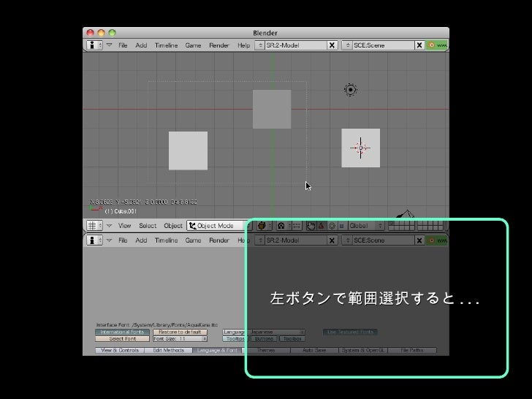Open the scene browse arrows beside SCE:Scene, top header

347,45
